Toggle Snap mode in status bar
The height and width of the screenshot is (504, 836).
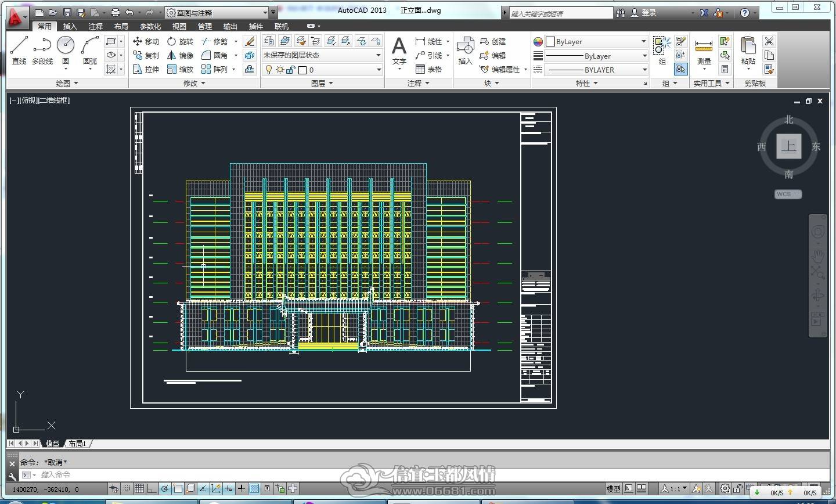(x=127, y=489)
